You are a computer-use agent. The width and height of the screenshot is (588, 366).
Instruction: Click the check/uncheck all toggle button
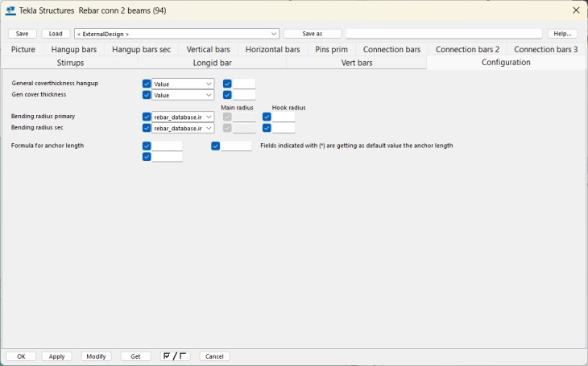(x=175, y=356)
